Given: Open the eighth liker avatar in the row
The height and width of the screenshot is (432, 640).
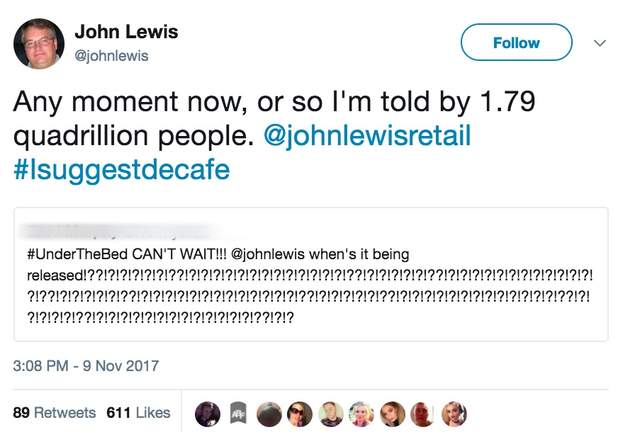Looking at the screenshot, I should tap(423, 414).
